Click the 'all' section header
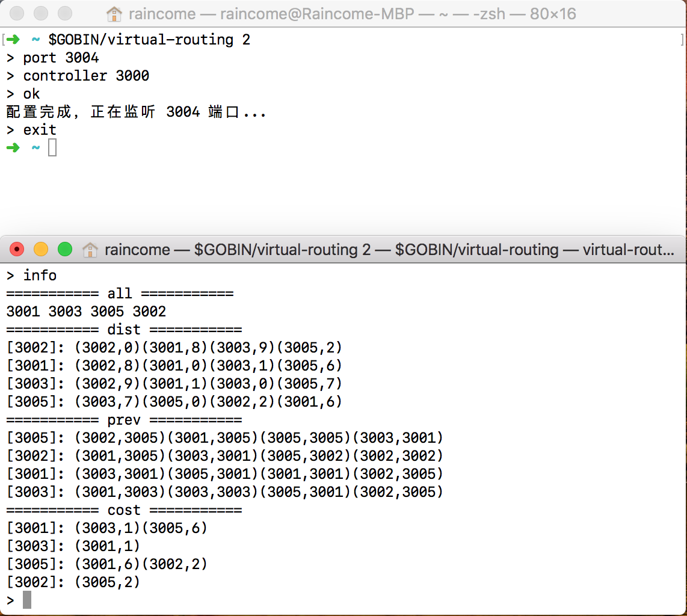 [120, 293]
